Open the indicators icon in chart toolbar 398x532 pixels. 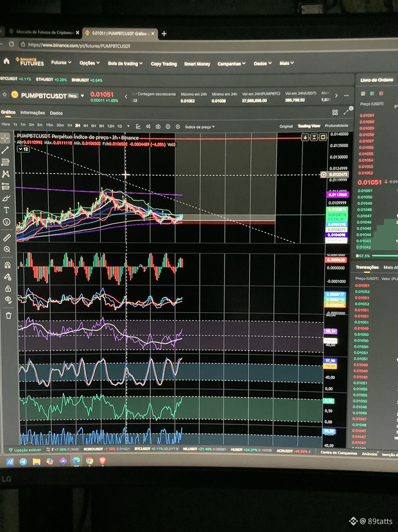coord(148,126)
